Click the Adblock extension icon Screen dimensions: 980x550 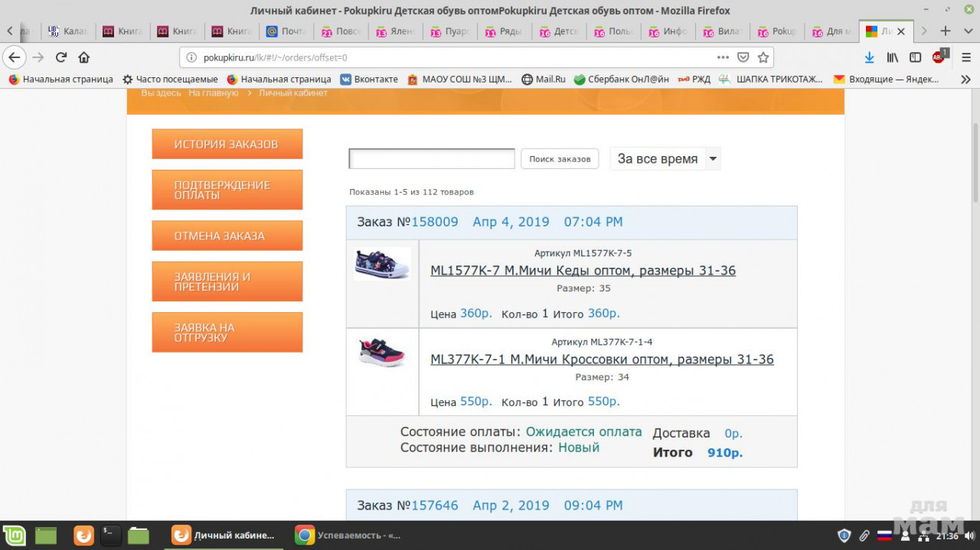click(939, 57)
